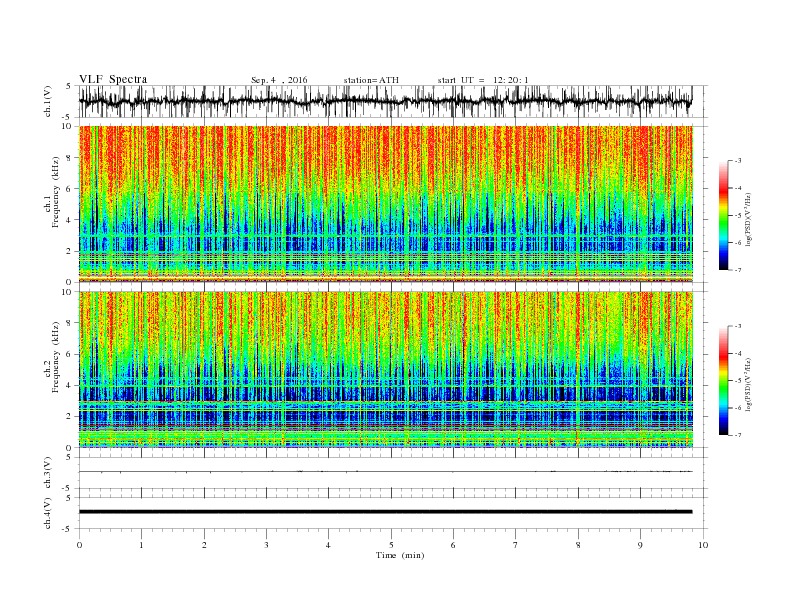Click time axis tick label "7"
The width and height of the screenshot is (792, 612).
516,545
